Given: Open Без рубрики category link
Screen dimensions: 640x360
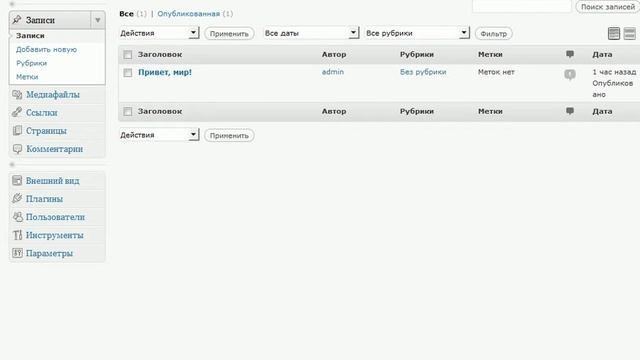Looking at the screenshot, I should point(423,72).
